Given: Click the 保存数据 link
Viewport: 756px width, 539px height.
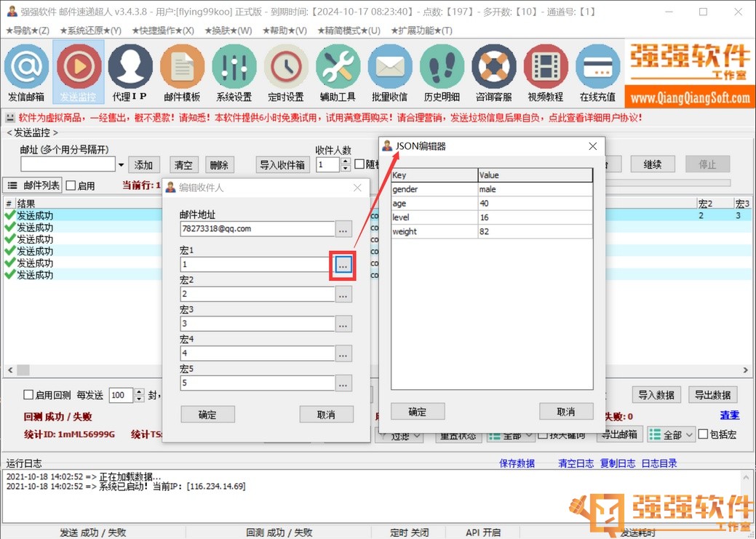Looking at the screenshot, I should (517, 463).
